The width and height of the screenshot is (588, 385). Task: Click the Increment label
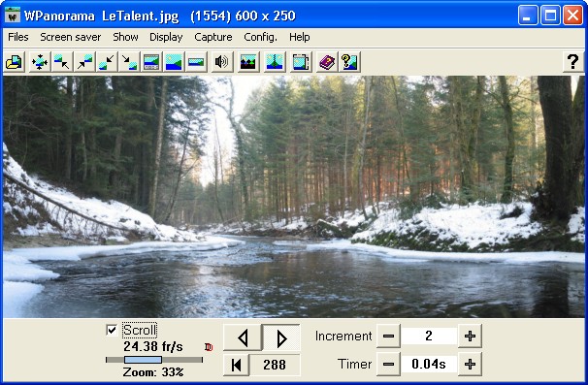click(343, 336)
